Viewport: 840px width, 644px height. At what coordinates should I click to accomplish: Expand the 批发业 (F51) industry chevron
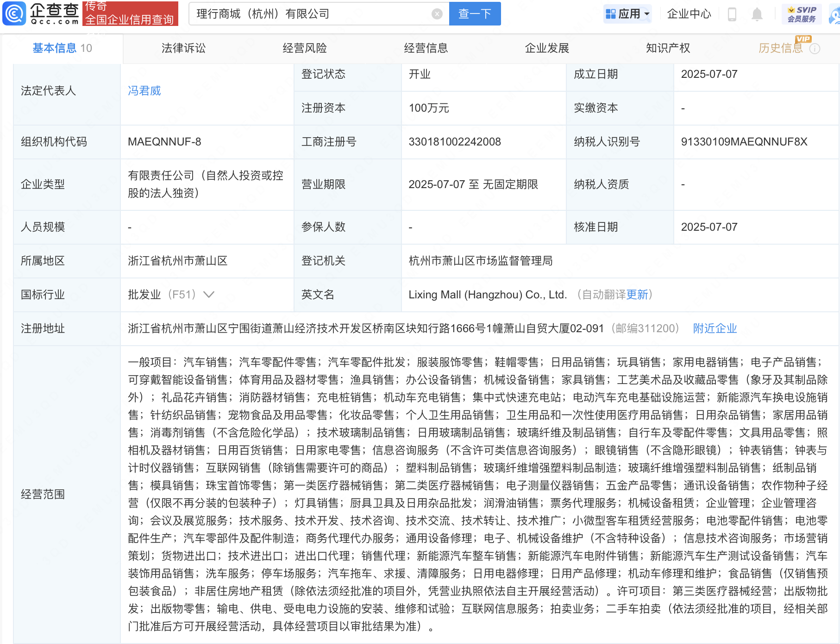click(x=209, y=295)
